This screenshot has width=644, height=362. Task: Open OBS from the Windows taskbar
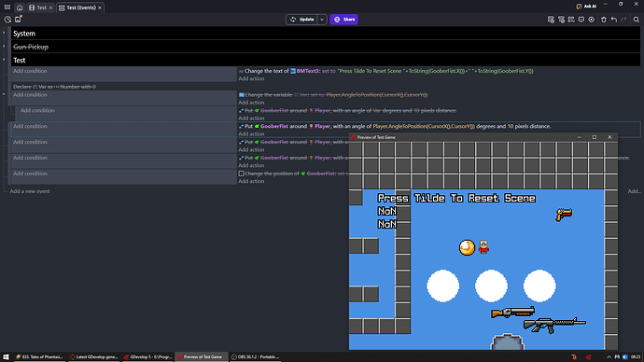pyautogui.click(x=256, y=357)
